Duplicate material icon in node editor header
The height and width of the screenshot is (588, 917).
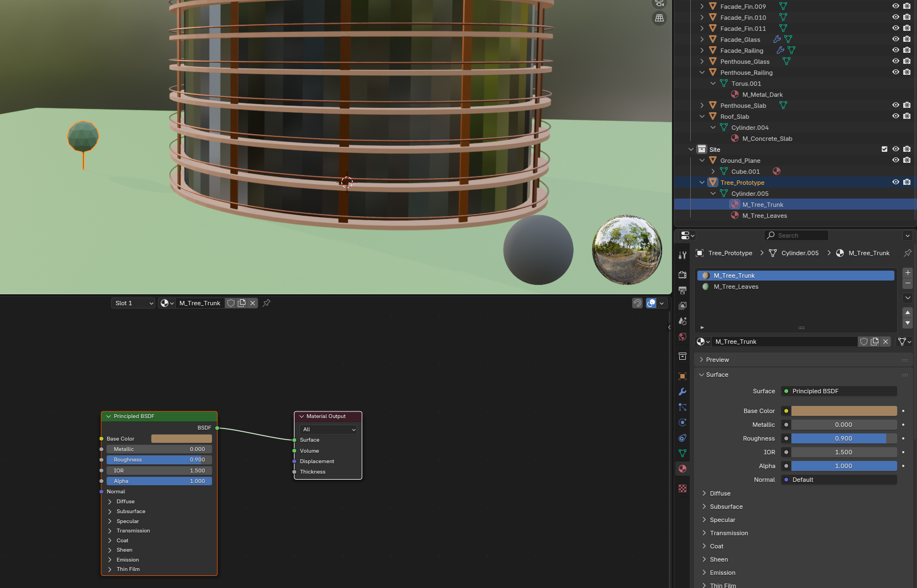[x=242, y=303]
